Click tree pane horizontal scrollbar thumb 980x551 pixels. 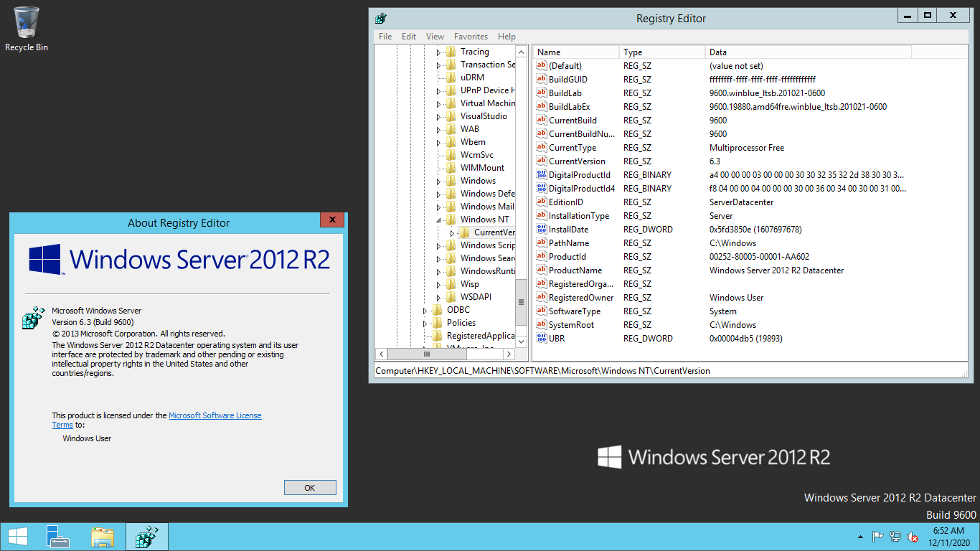(x=427, y=354)
